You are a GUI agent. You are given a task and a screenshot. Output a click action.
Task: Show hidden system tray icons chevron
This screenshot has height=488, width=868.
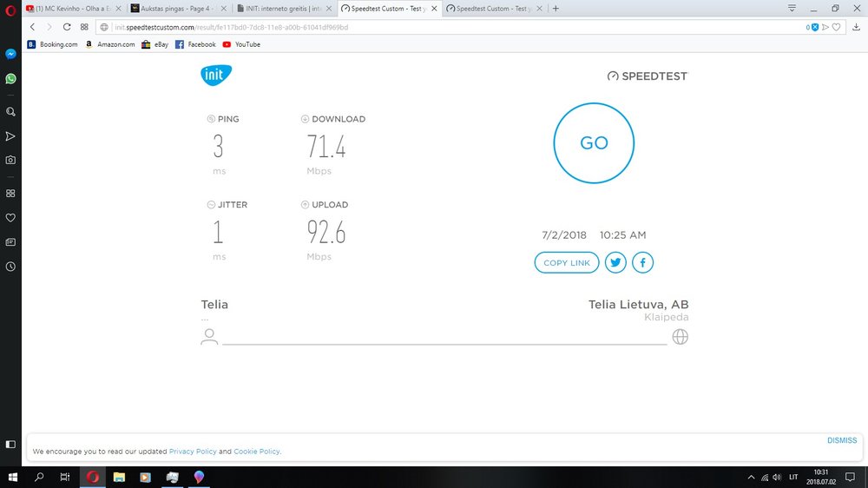pos(752,477)
